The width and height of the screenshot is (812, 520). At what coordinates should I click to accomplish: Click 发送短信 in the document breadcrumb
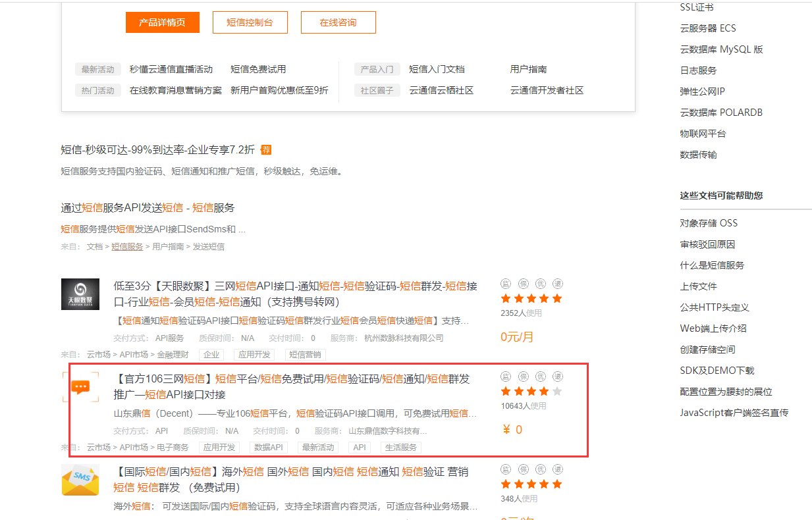point(208,247)
